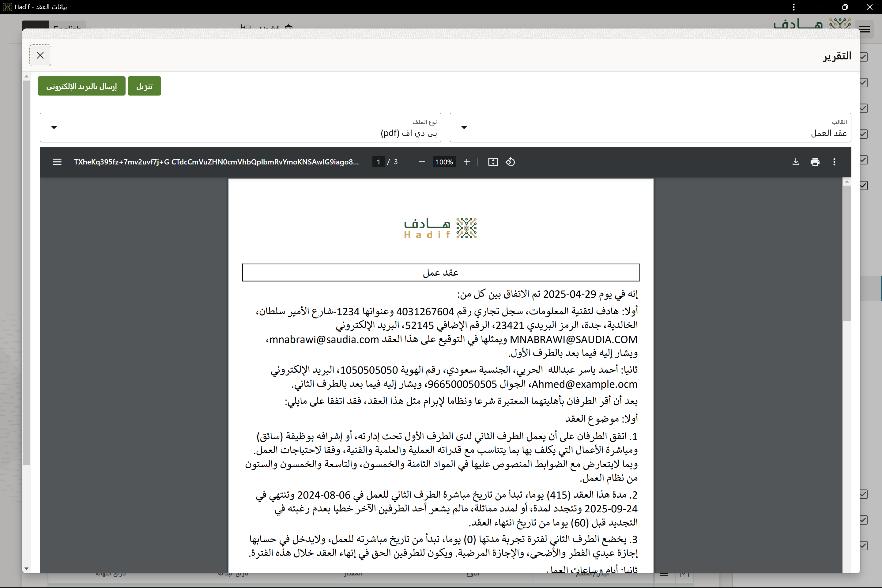The width and height of the screenshot is (882, 588).
Task: Open the نوع الملف file type dropdown
Action: (x=240, y=127)
